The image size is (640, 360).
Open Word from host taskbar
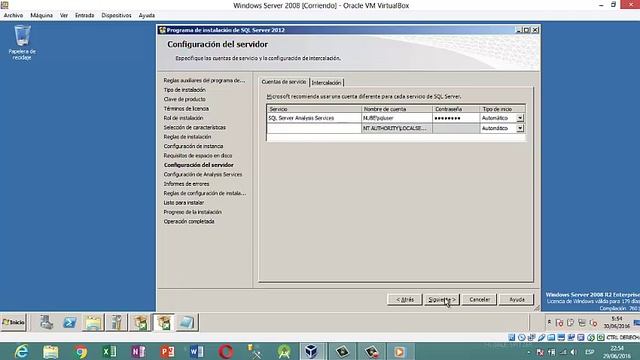tap(196, 351)
